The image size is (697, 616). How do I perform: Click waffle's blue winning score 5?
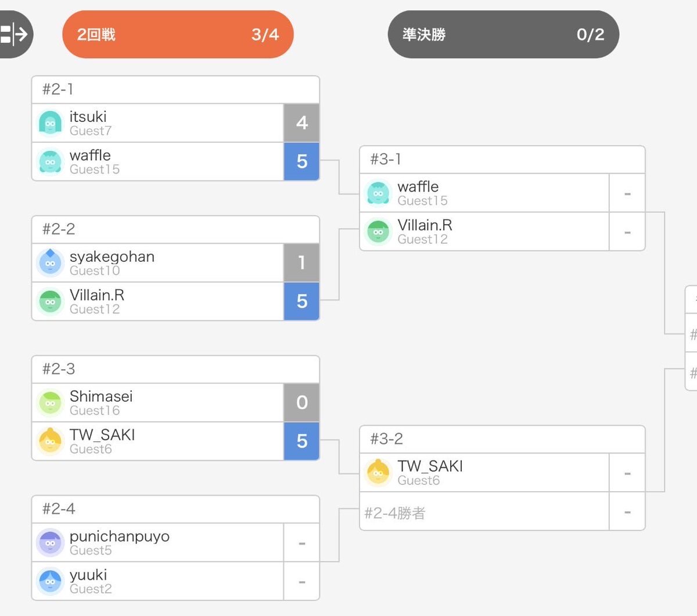point(301,161)
